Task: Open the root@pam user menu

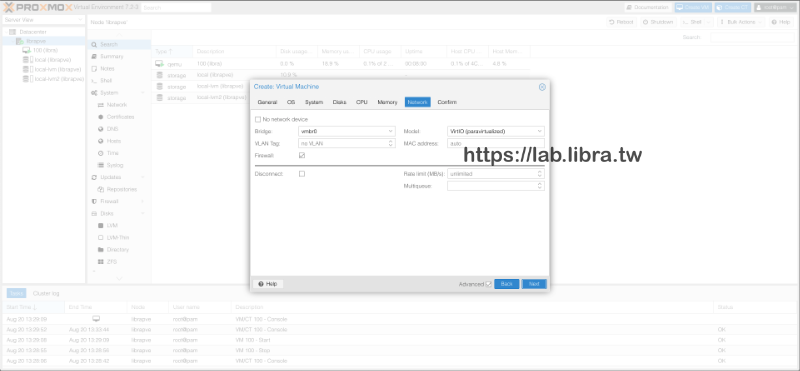Action: click(775, 8)
